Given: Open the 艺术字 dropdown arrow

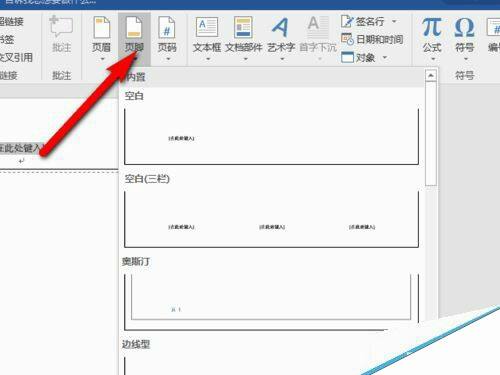Looking at the screenshot, I should (x=282, y=59).
